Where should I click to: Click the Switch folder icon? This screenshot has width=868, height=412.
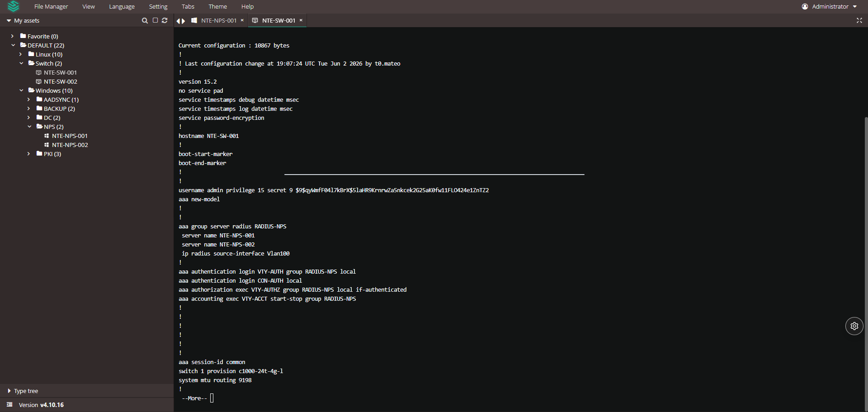click(x=31, y=63)
